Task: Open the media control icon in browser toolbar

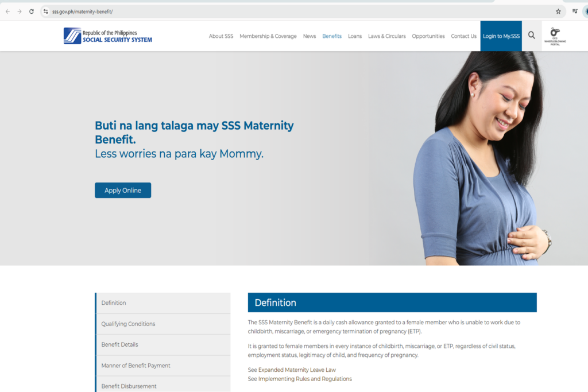Action: (574, 11)
